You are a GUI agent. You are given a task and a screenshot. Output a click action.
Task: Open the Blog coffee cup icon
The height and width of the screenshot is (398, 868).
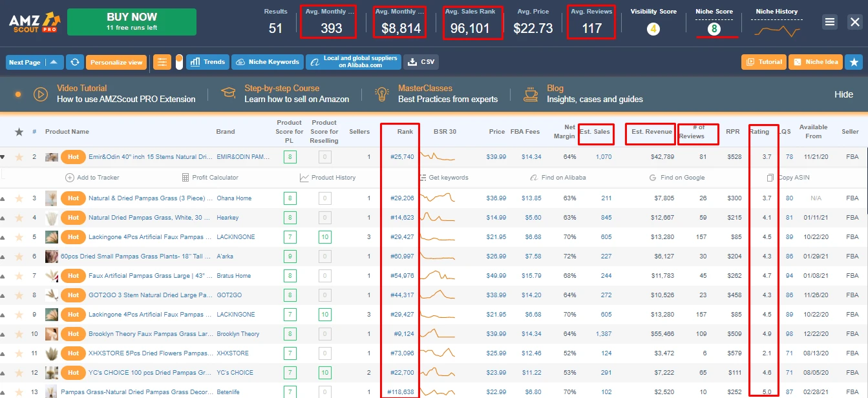(531, 94)
